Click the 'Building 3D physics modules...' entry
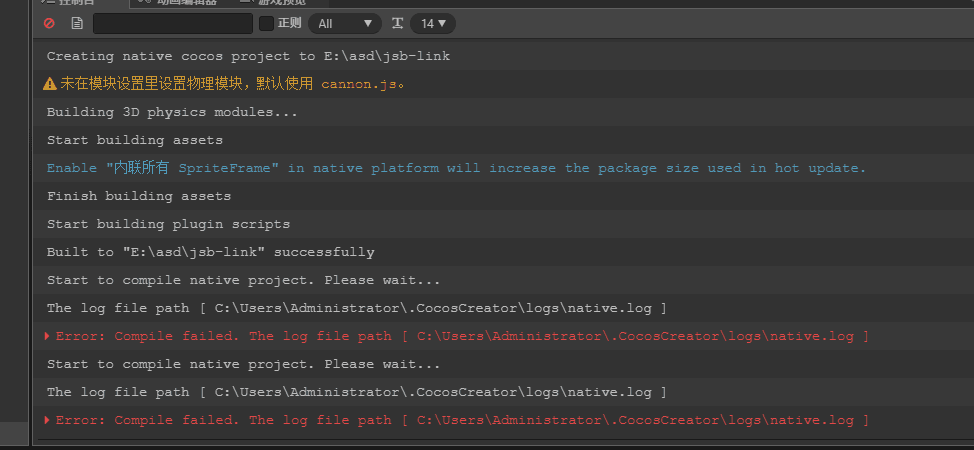974x450 pixels. (172, 112)
